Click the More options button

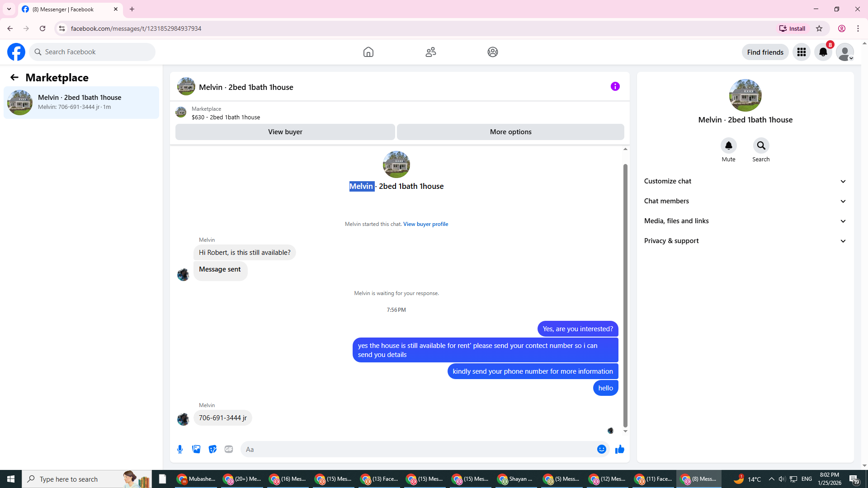pos(510,132)
